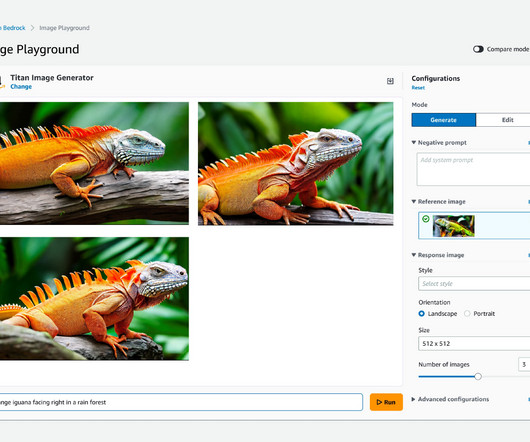Select Portrait orientation
530x442 pixels.
467,314
